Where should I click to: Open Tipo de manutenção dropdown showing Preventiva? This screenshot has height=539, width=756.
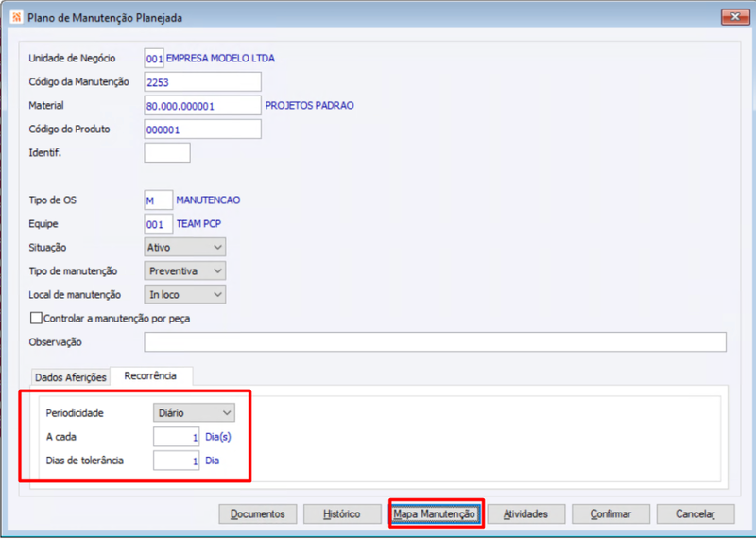(x=184, y=271)
